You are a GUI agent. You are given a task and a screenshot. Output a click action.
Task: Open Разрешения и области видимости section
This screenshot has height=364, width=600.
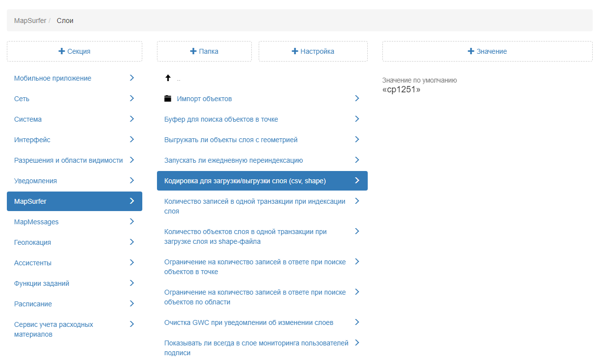(x=74, y=160)
